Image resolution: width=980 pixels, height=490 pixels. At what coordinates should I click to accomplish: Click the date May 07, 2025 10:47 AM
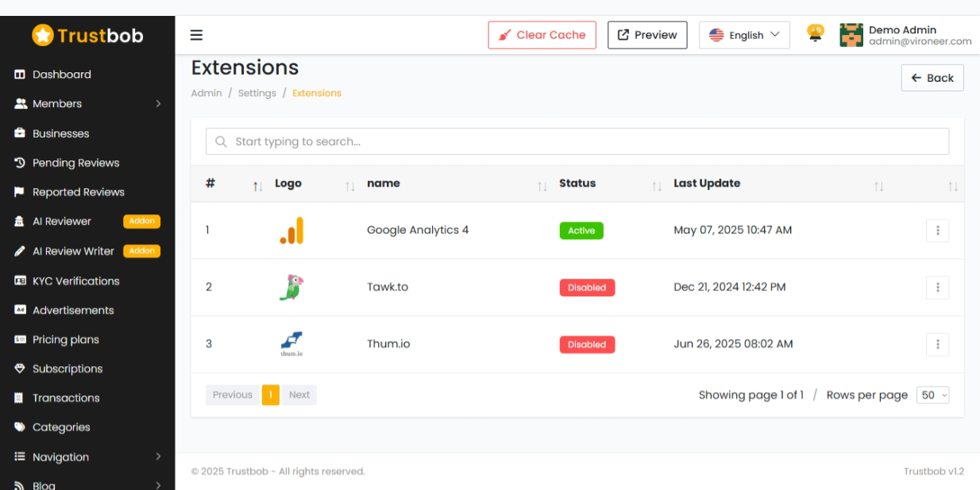[733, 230]
